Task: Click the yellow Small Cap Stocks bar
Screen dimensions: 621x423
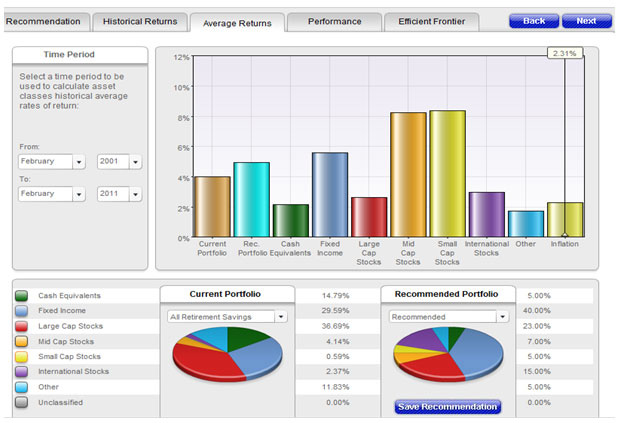Action: (448, 173)
